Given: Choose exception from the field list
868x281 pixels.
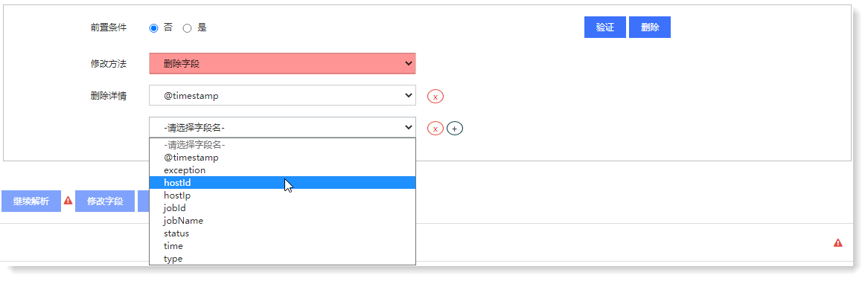Looking at the screenshot, I should coord(282,170).
